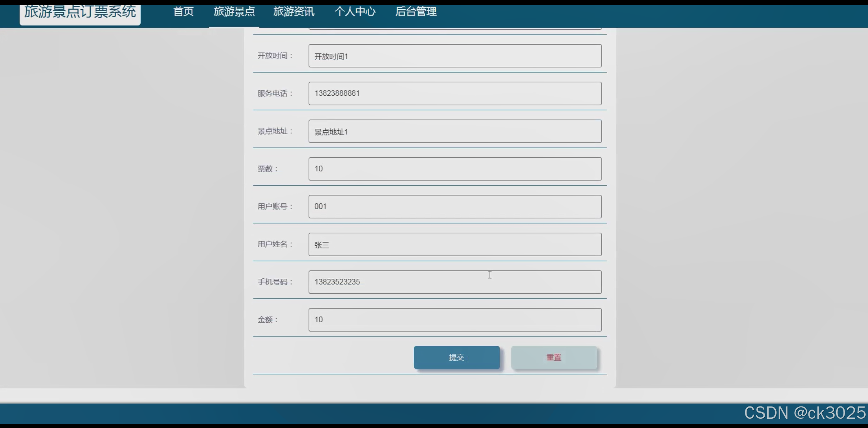This screenshot has height=428, width=868.
Task: Click the 旅游景点订票系统 site logo
Action: tap(80, 13)
